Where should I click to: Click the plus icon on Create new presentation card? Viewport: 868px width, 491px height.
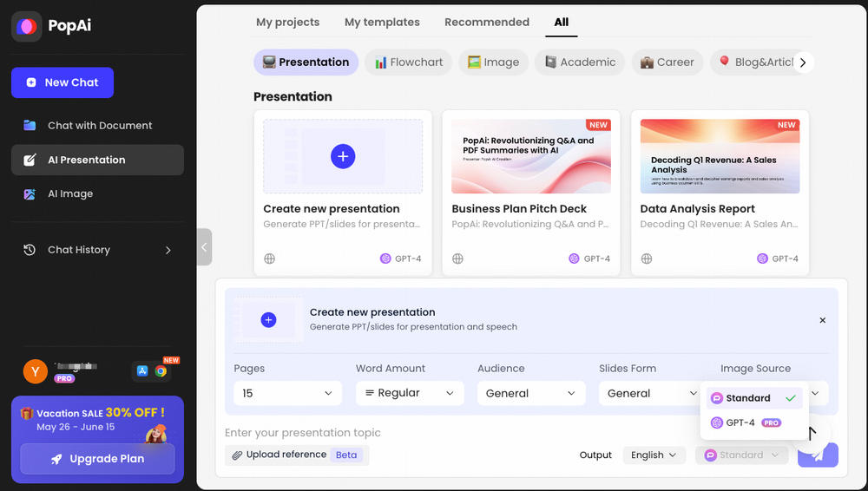(x=343, y=157)
